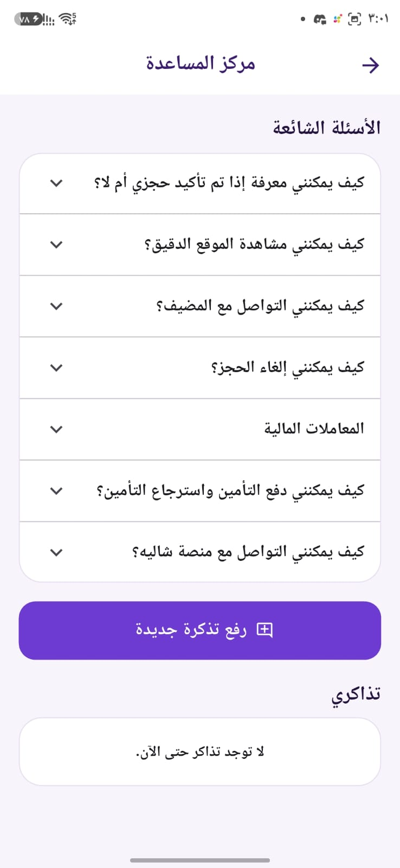Tap the رفع تذكرة جديدة button
This screenshot has height=868, width=400.
pos(200,630)
